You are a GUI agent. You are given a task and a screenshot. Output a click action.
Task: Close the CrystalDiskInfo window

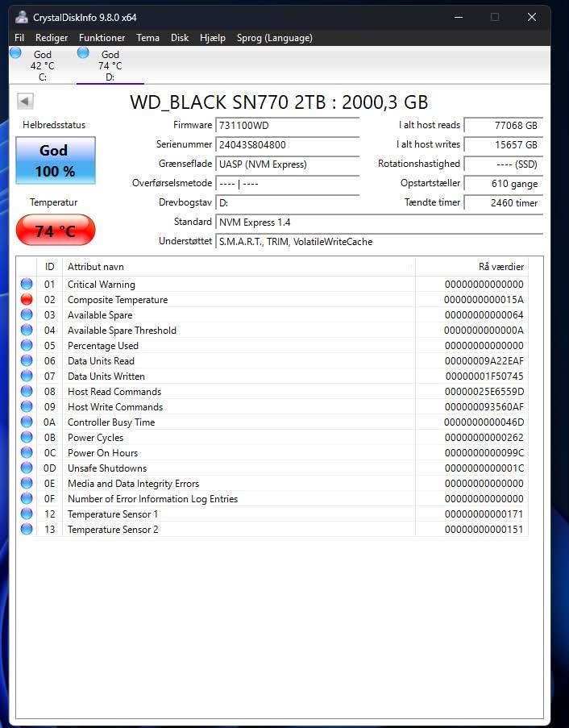532,17
